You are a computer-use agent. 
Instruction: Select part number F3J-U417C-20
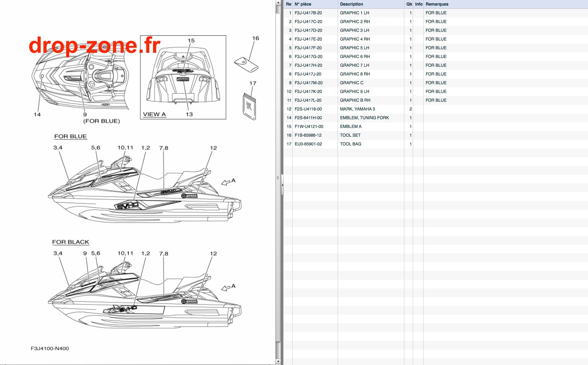308,22
